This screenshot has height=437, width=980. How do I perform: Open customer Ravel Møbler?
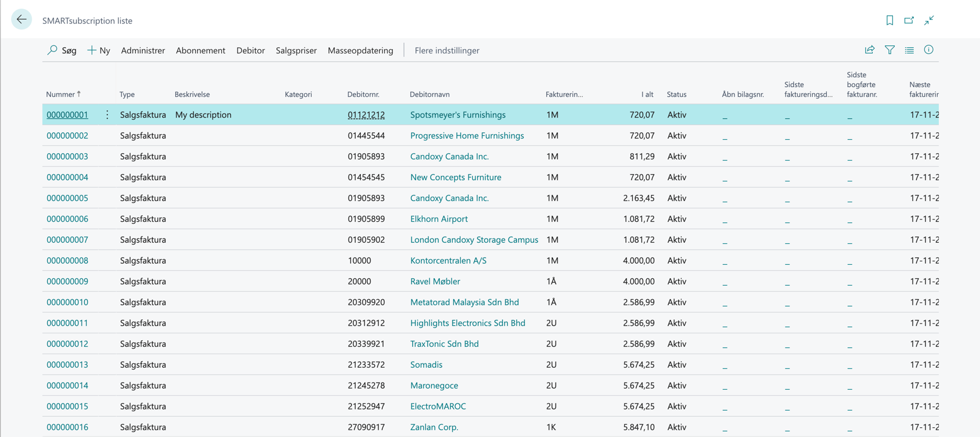(435, 281)
